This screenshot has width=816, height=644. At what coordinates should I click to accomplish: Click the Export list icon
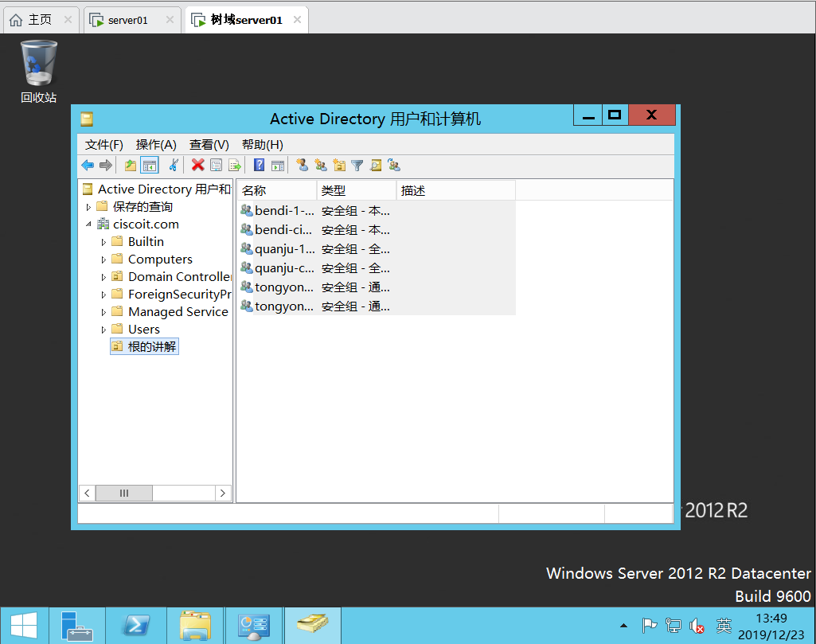pos(235,166)
